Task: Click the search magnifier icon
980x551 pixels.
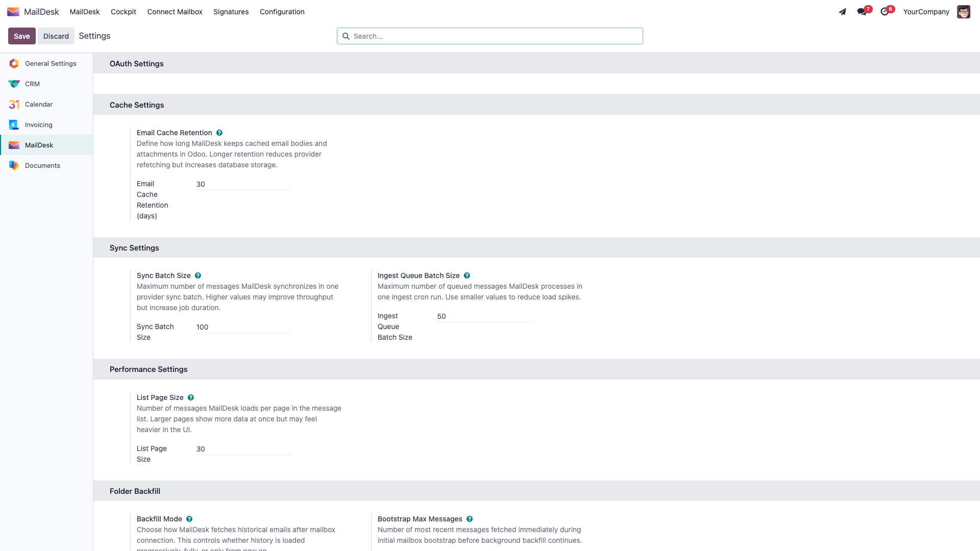Action: click(346, 36)
